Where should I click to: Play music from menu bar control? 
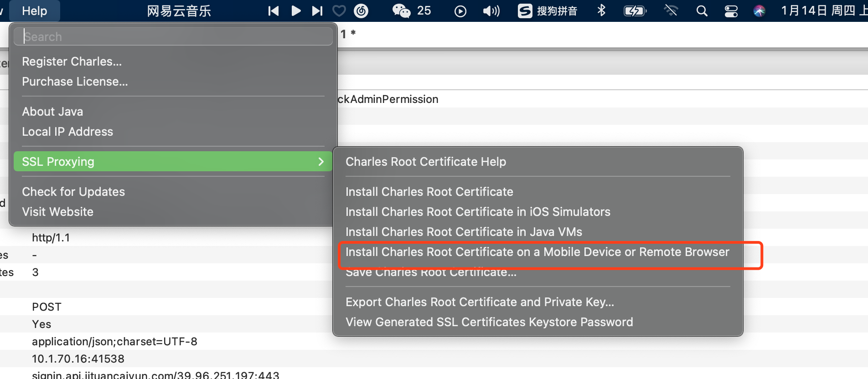[296, 10]
